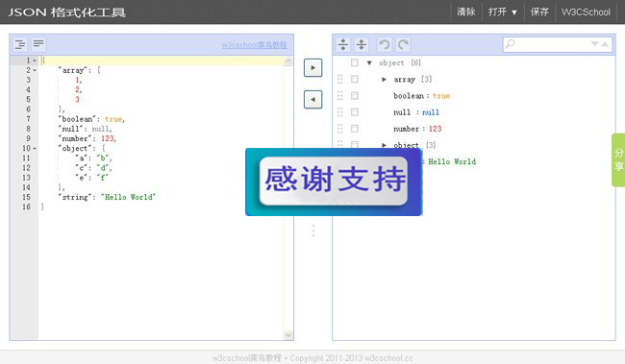This screenshot has height=364, width=625.
Task: Click the code editor scroll up arrow
Action: [288, 61]
